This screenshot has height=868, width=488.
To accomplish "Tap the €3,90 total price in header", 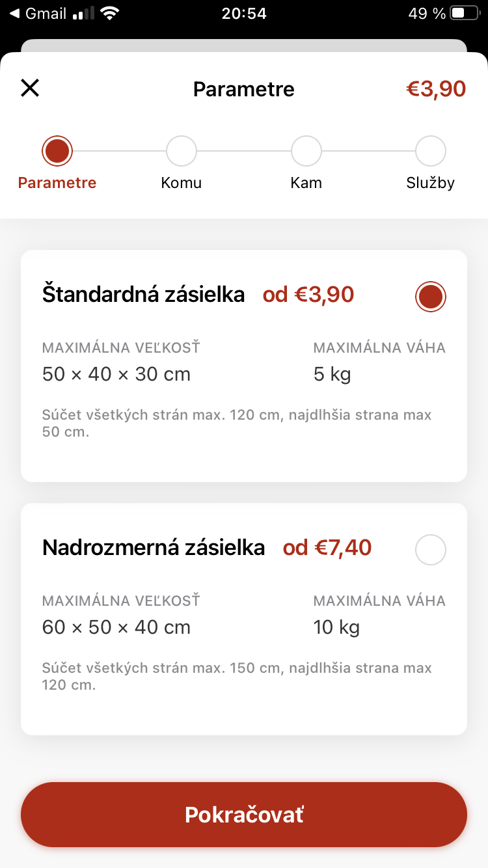I will tap(436, 88).
